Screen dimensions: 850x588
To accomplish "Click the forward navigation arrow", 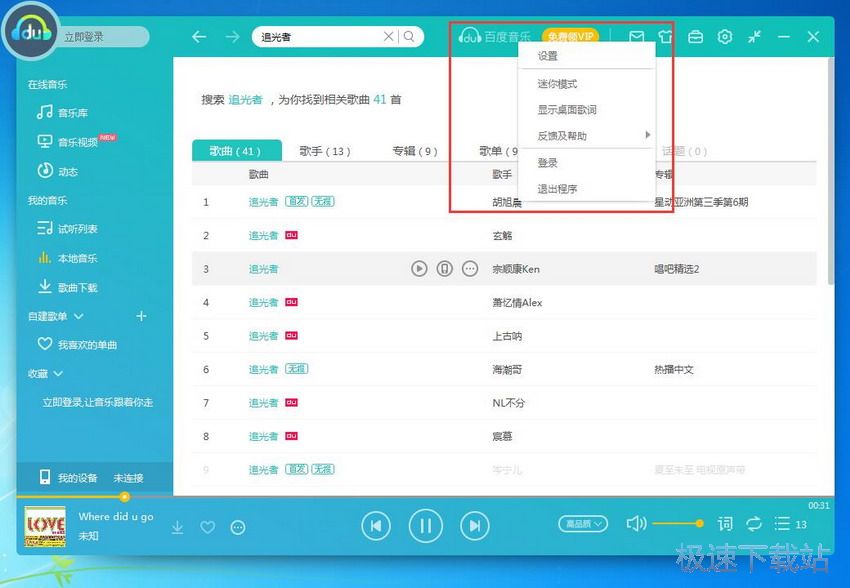I will point(233,37).
